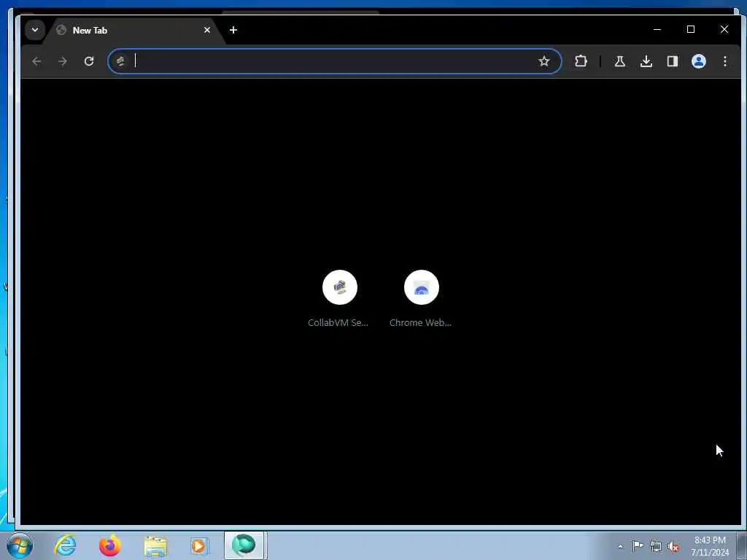Screen dimensions: 747x560
Task: Open the profile avatar menu
Action: [698, 61]
